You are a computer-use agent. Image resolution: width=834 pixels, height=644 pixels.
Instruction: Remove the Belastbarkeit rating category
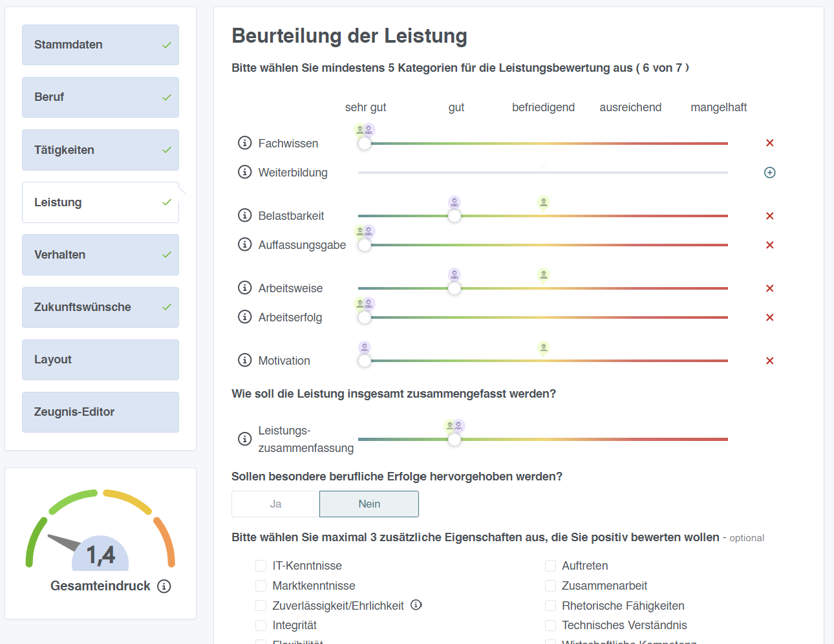click(769, 216)
